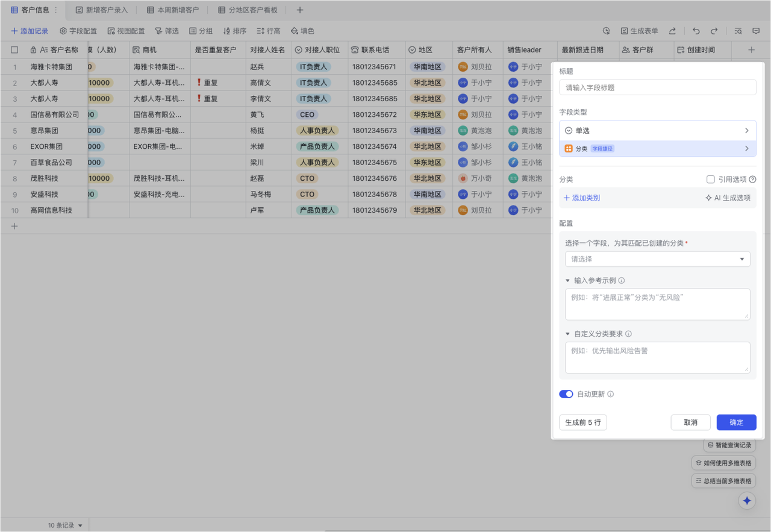Open the 填色 color fill tool
The image size is (771, 532).
pyautogui.click(x=302, y=31)
